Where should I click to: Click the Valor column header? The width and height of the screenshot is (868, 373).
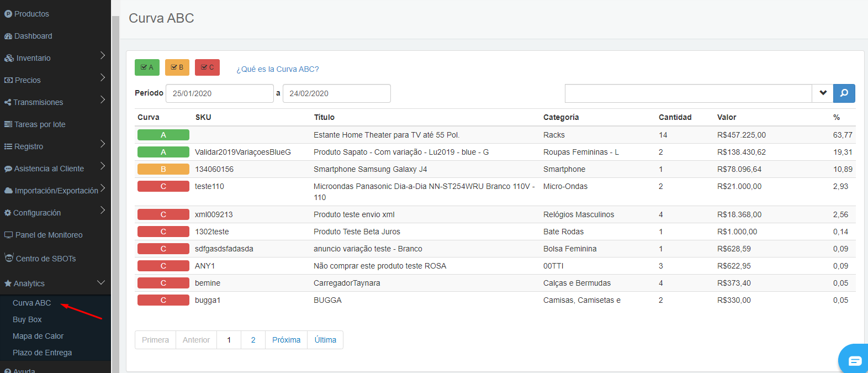(x=727, y=117)
